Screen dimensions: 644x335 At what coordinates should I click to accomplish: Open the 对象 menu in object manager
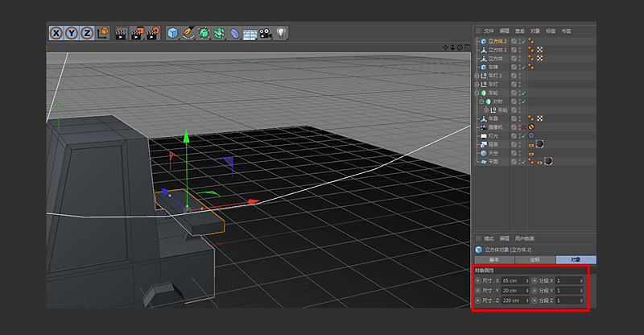coord(535,31)
